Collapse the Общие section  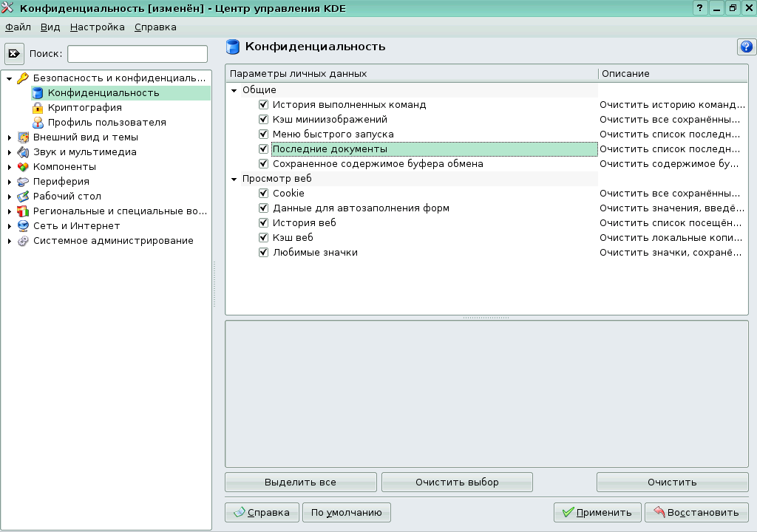(234, 90)
